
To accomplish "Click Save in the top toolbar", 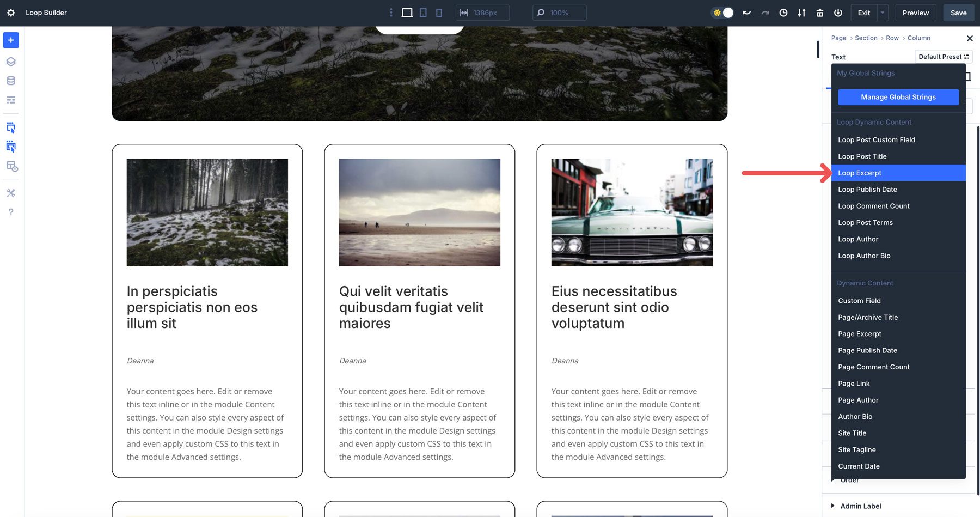I will pyautogui.click(x=958, y=12).
